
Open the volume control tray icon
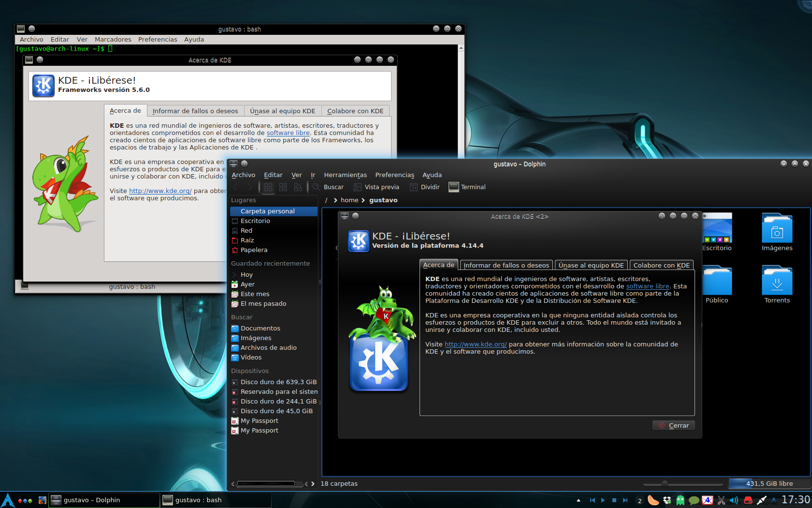[x=734, y=500]
